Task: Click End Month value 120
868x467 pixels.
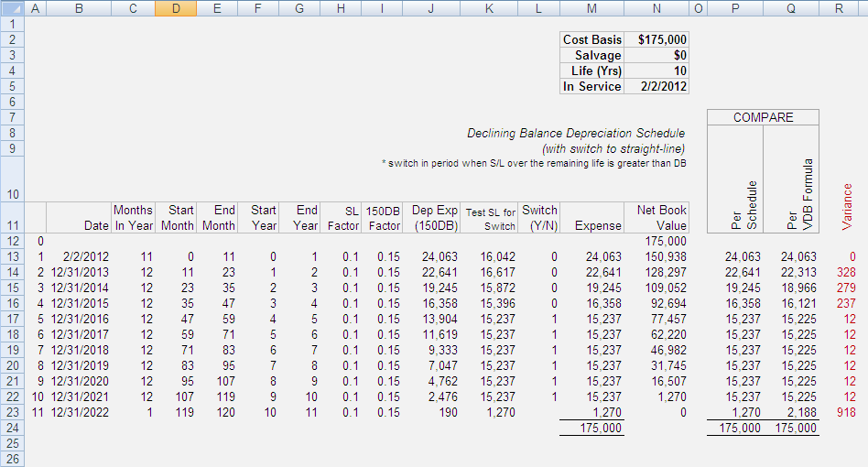Action: click(225, 412)
